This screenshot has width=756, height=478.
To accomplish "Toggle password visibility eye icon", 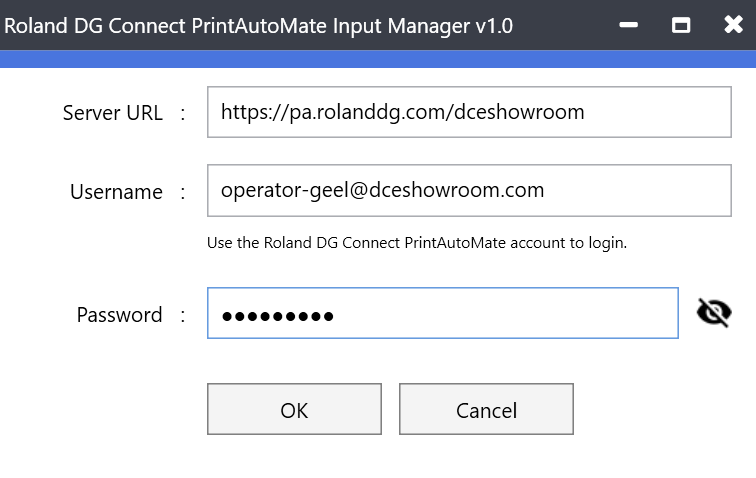I will [x=714, y=313].
